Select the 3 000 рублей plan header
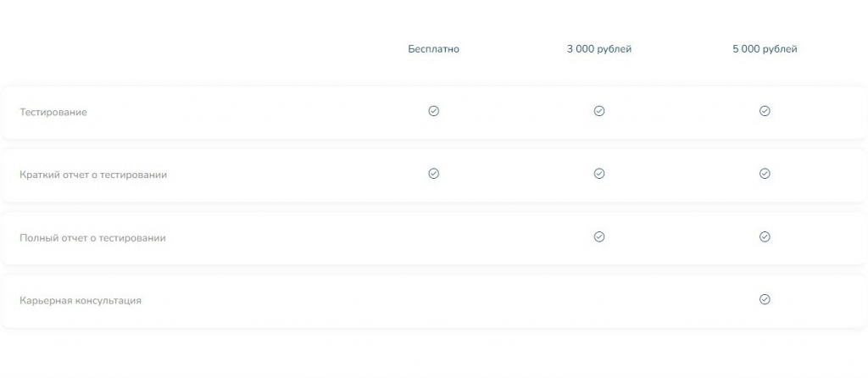 pyautogui.click(x=599, y=49)
